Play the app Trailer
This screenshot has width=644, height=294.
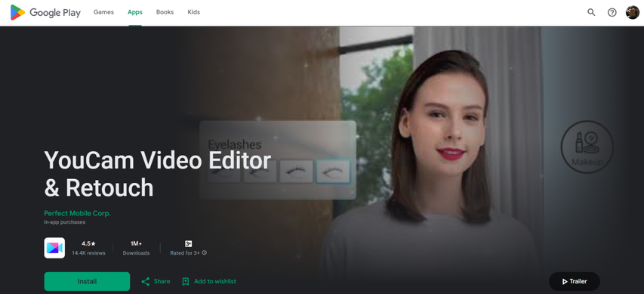coord(575,282)
